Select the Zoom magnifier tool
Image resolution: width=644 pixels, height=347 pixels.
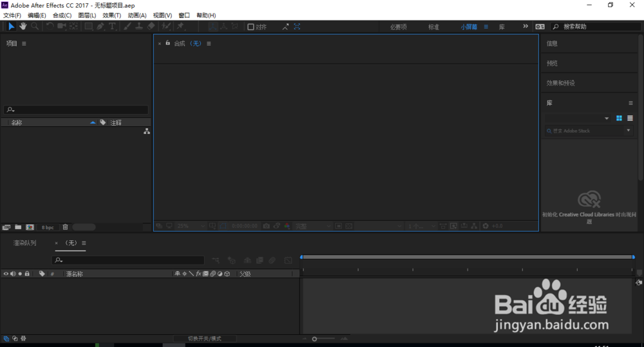point(35,26)
